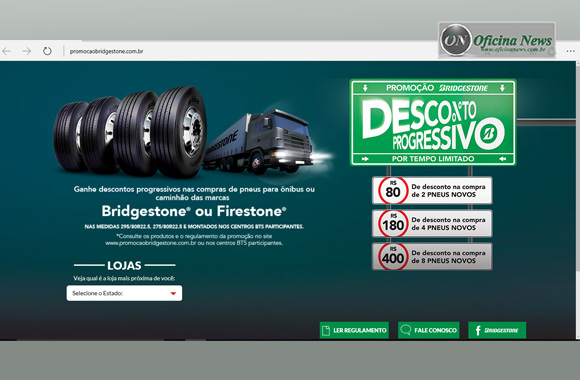Image resolution: width=580 pixels, height=380 pixels.
Task: Open the Selecione o Estado dropdown
Action: pyautogui.click(x=124, y=293)
